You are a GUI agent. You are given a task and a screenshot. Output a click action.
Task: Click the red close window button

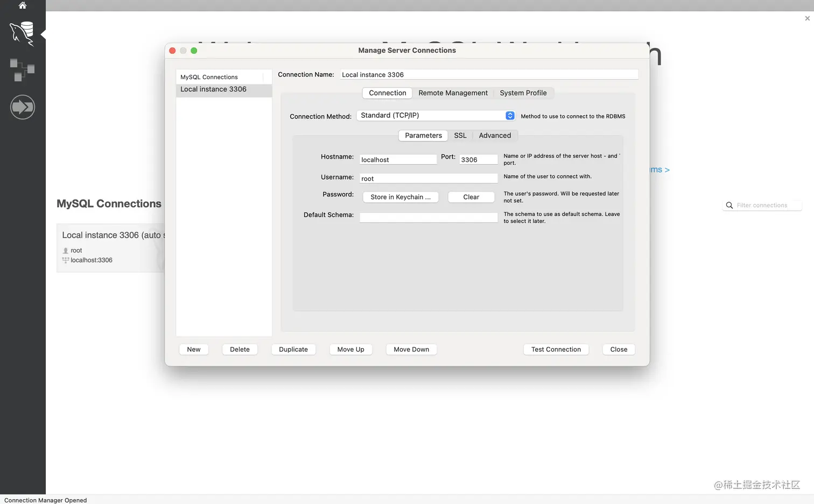tap(172, 51)
